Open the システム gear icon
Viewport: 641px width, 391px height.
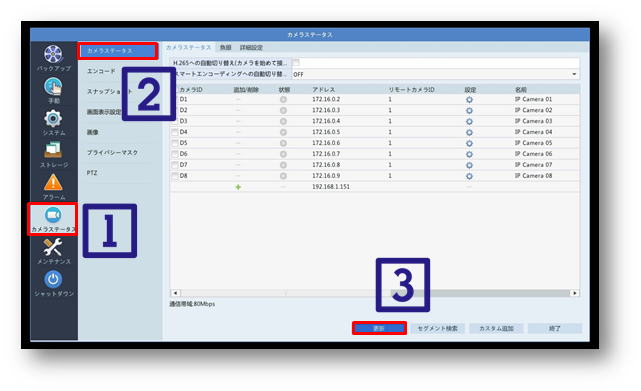click(x=53, y=119)
